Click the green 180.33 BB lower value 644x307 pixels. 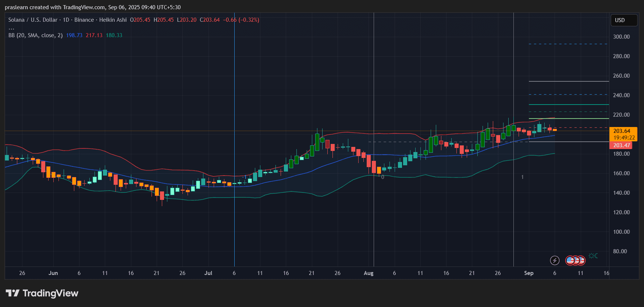114,35
